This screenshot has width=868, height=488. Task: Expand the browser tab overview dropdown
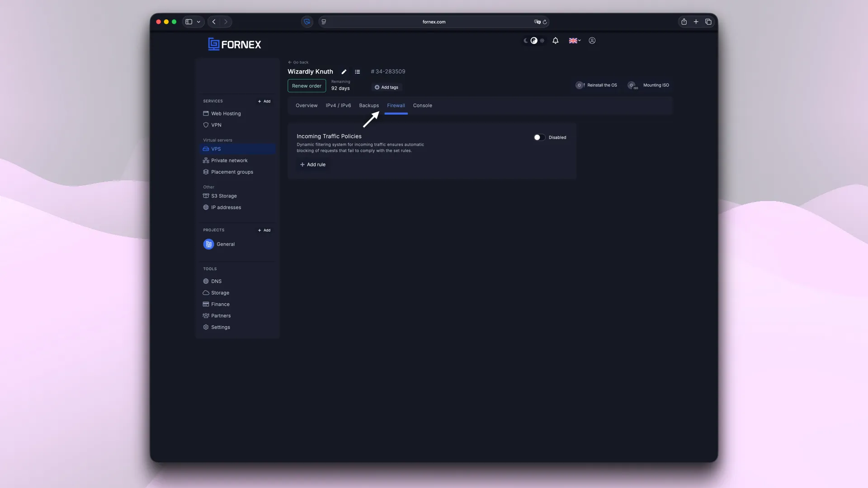point(198,22)
